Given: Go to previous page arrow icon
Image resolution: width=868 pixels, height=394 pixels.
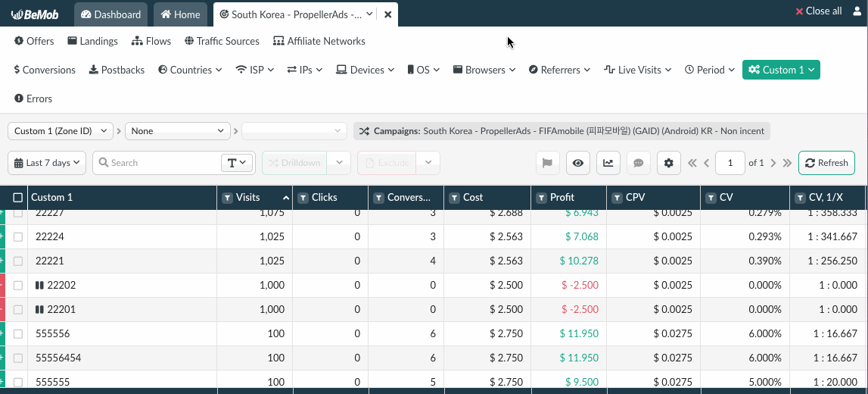Looking at the screenshot, I should click(x=706, y=163).
